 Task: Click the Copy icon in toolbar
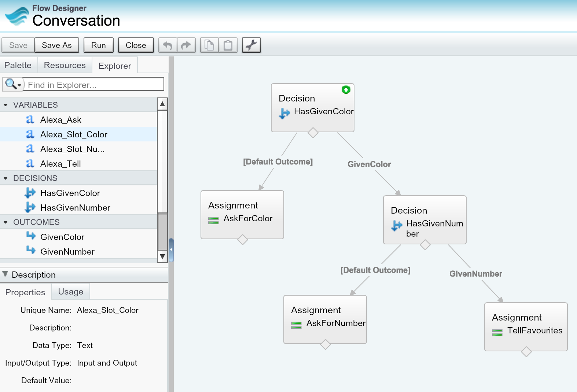(209, 45)
